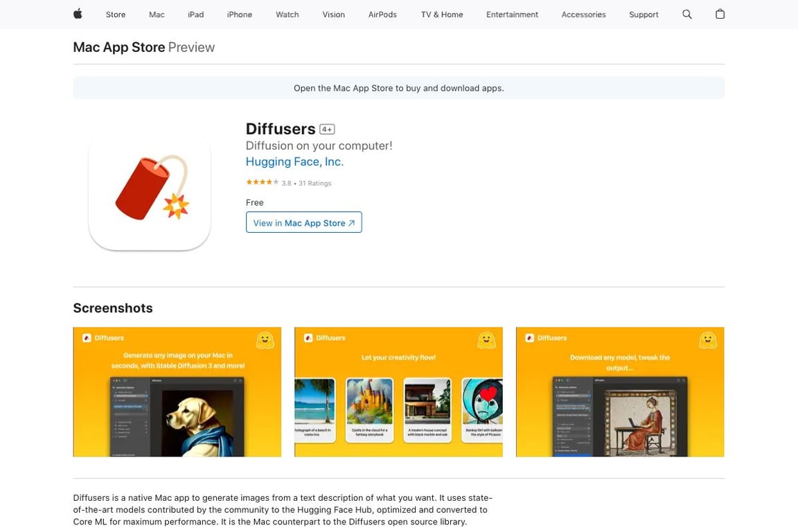This screenshot has height=532, width=798.
Task: Open the Store menu item
Action: [x=116, y=15]
